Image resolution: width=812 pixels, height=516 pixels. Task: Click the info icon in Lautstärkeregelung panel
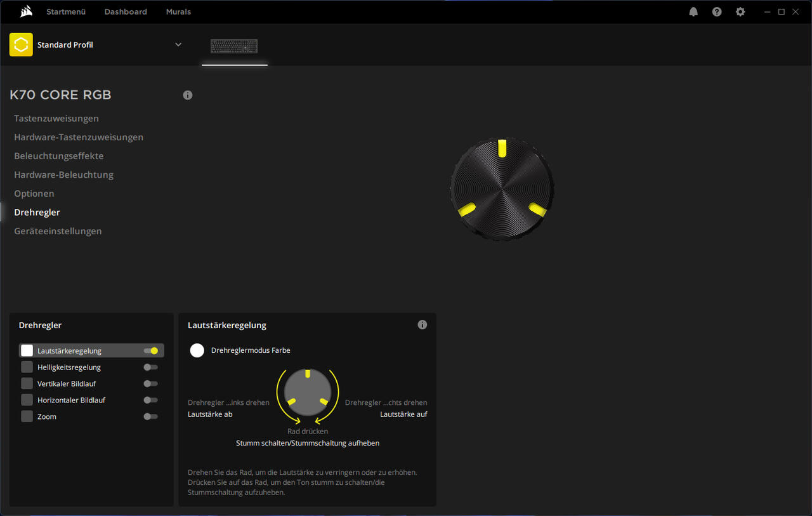422,325
